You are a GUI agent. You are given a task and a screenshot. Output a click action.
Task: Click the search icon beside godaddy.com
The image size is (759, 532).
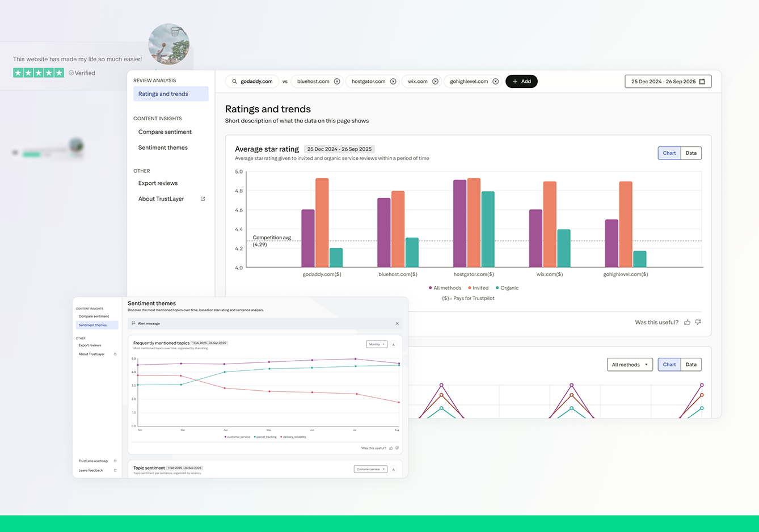tap(234, 82)
